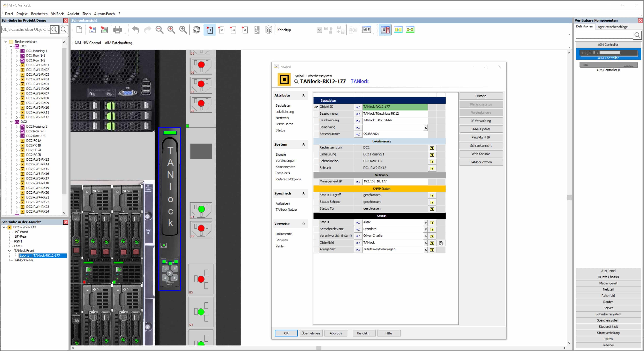
Task: Click the red-plus zoom in magnifier
Action: pyautogui.click(x=171, y=30)
